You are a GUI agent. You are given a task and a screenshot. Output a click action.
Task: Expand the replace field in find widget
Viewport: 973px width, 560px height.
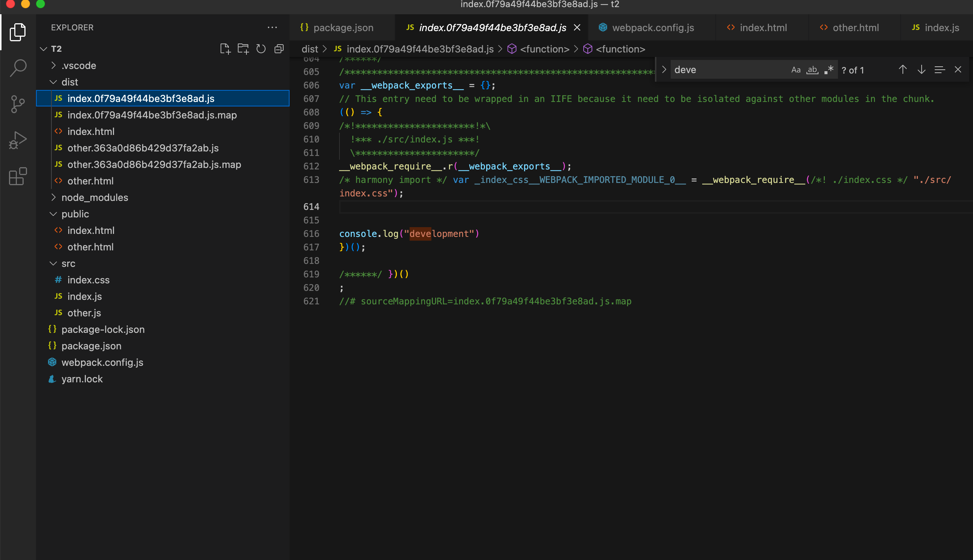pyautogui.click(x=664, y=70)
